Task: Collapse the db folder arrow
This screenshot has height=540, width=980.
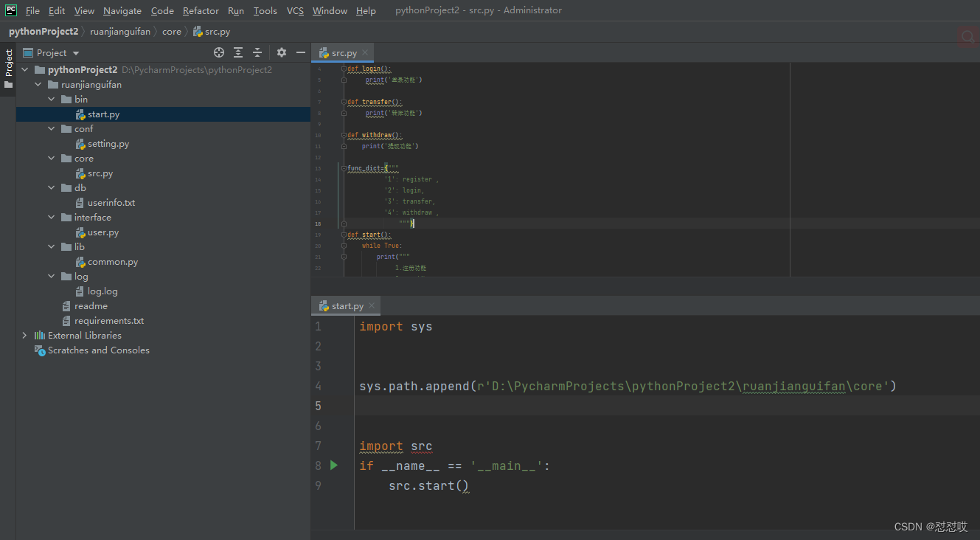Action: pyautogui.click(x=52, y=188)
